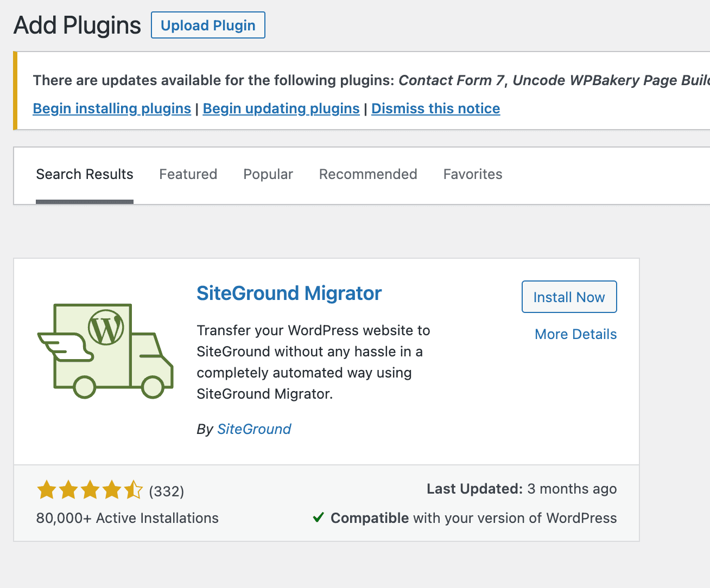Open the Favorites tab
Screen dimensions: 710x588
[473, 174]
